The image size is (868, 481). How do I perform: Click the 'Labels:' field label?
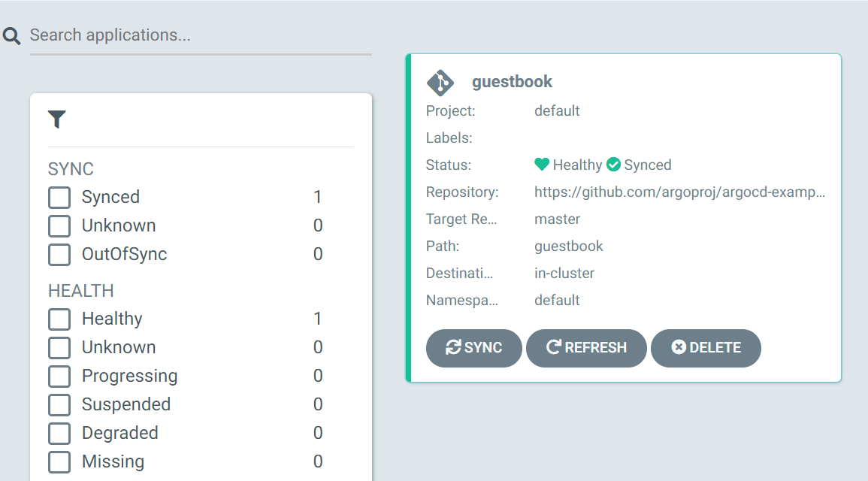pyautogui.click(x=449, y=138)
